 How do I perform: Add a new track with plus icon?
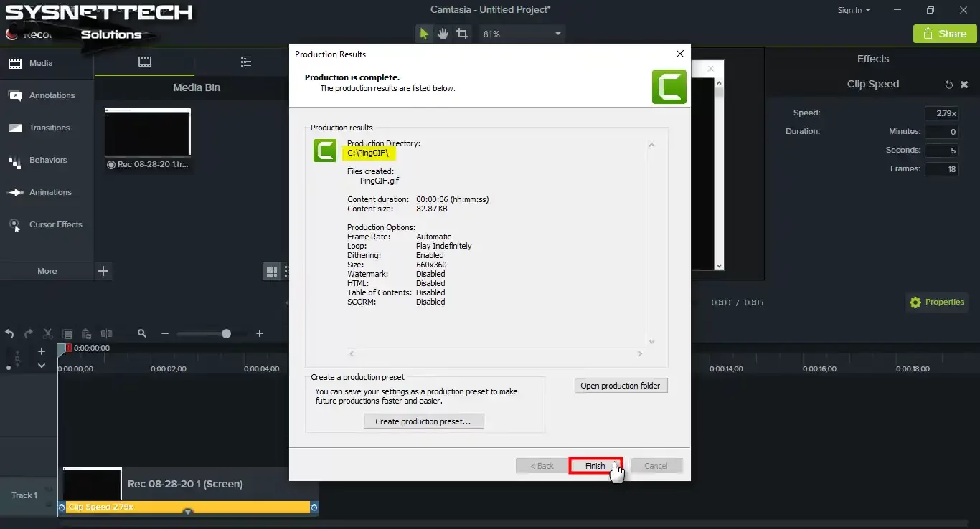click(x=42, y=351)
